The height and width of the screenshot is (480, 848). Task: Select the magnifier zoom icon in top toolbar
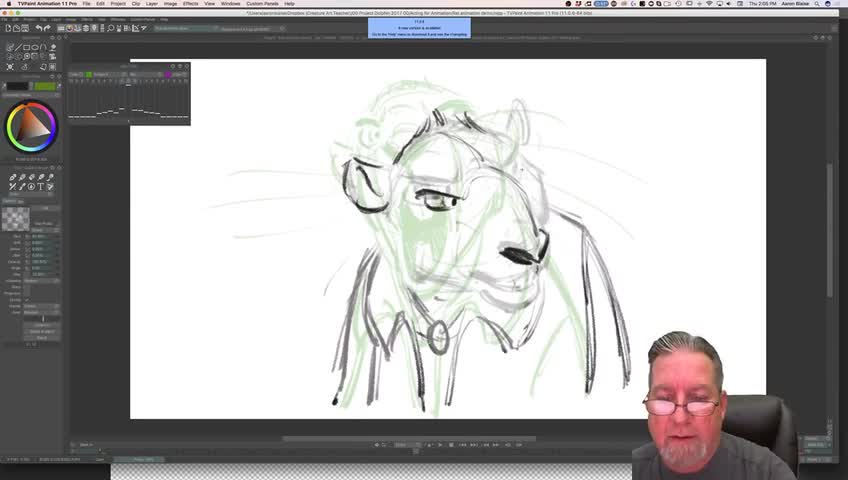coord(110,28)
